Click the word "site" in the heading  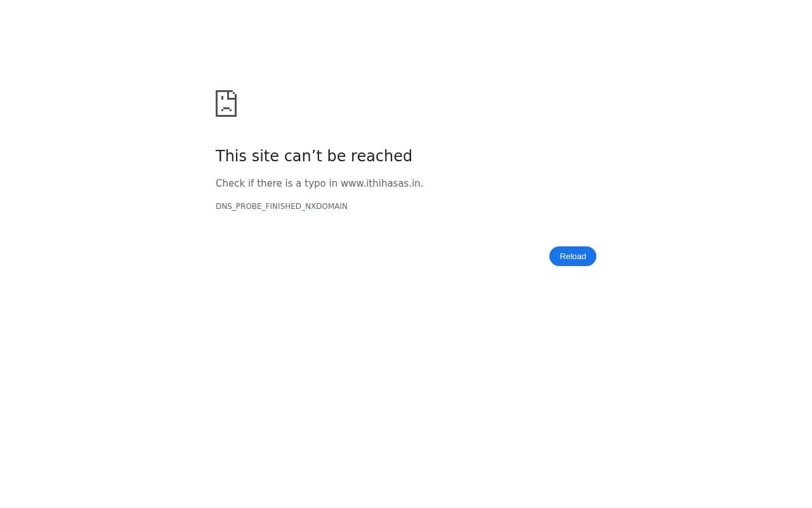point(265,156)
